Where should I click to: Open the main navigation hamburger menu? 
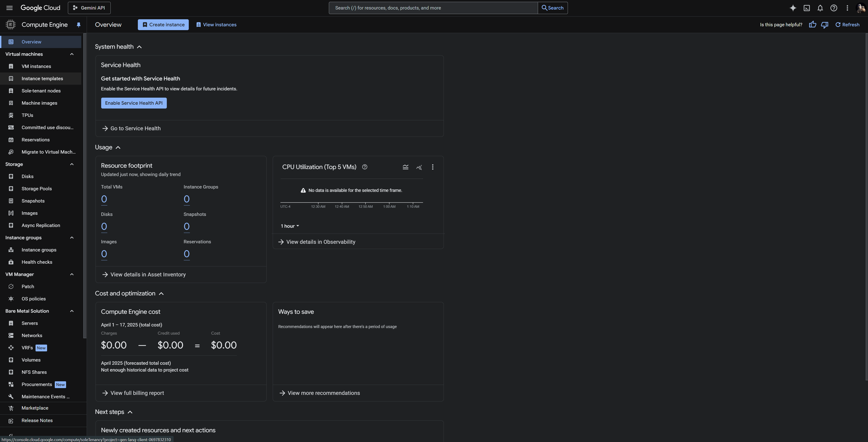10,8
